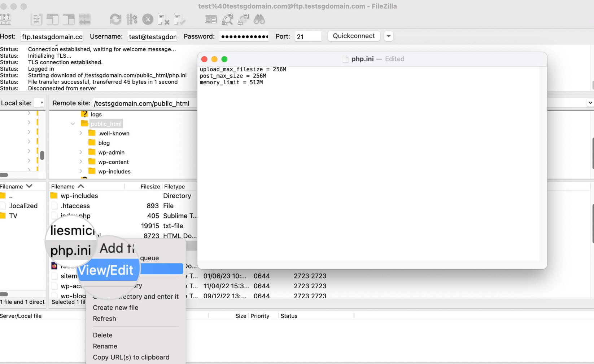Click the cancel current operation icon

pos(148,19)
